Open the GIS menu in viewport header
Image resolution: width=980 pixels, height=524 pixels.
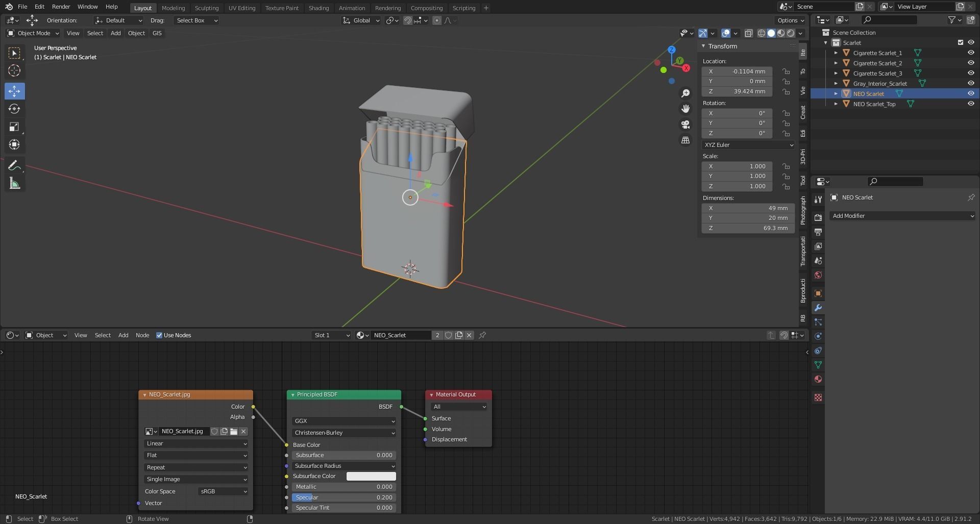tap(157, 33)
